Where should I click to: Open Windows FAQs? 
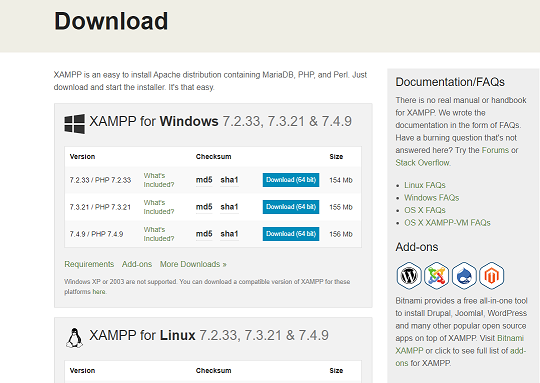(x=432, y=198)
